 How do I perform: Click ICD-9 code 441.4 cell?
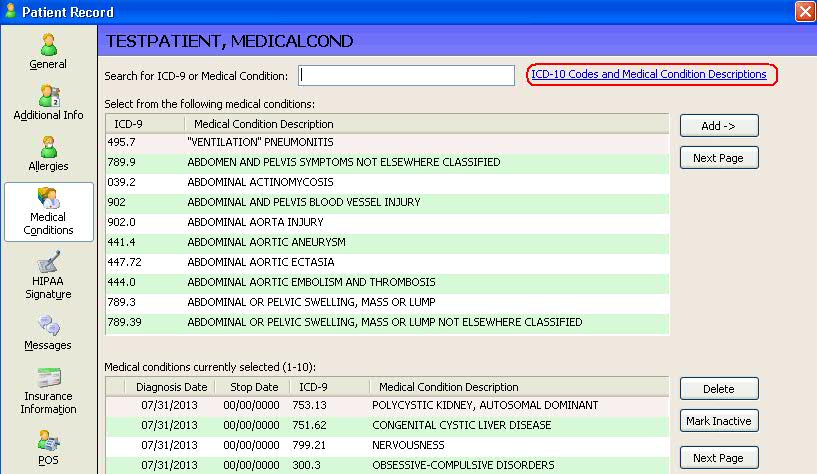pos(121,242)
